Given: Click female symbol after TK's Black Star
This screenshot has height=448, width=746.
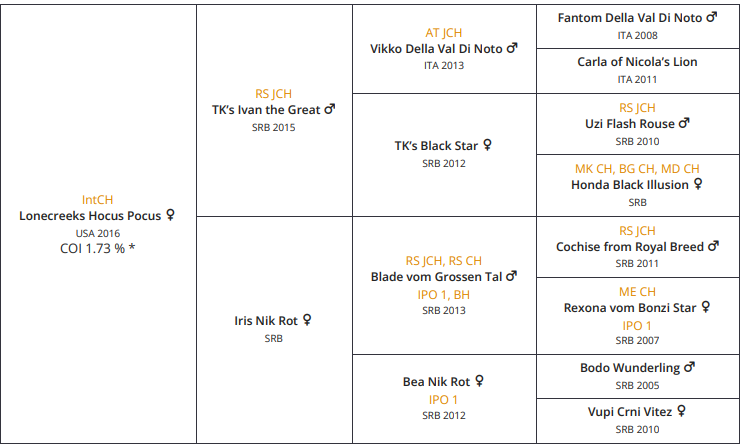Looking at the screenshot, I should click(x=487, y=145).
